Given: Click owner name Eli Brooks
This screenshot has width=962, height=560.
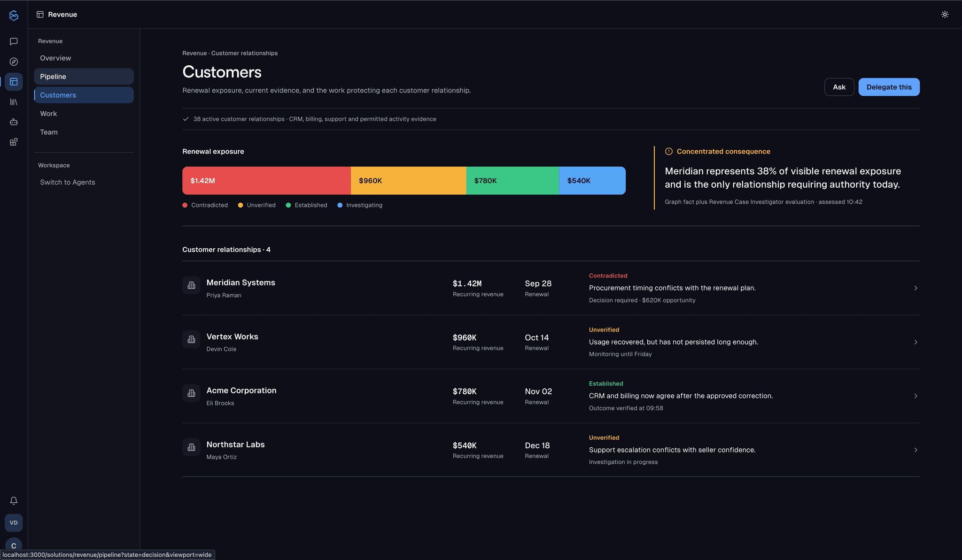Looking at the screenshot, I should 220,403.
